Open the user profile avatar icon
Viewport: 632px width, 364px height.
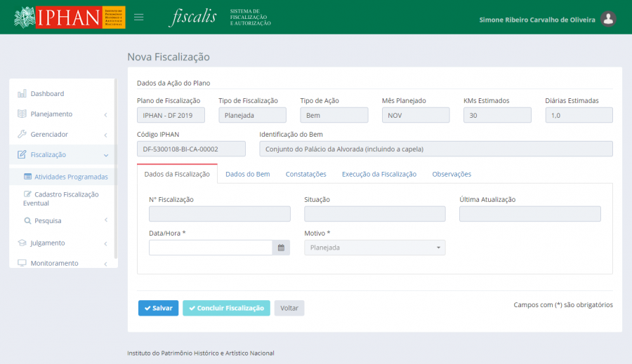pyautogui.click(x=608, y=19)
